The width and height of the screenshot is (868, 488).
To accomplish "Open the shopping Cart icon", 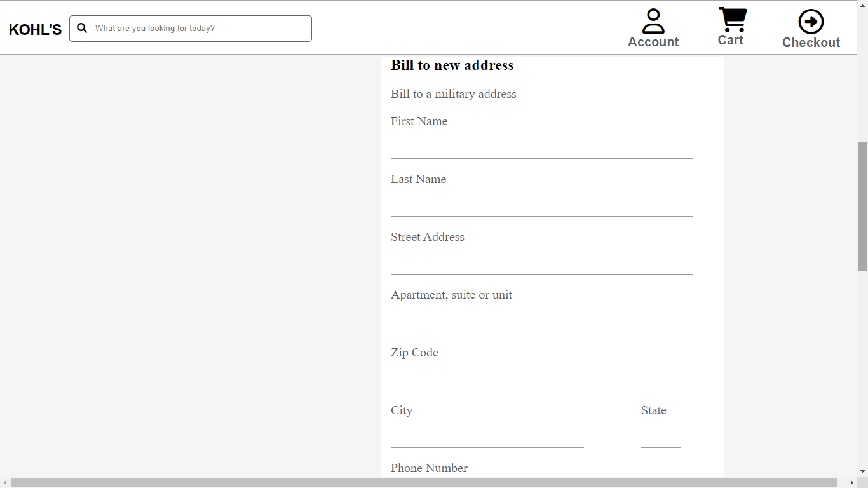I will point(731,27).
